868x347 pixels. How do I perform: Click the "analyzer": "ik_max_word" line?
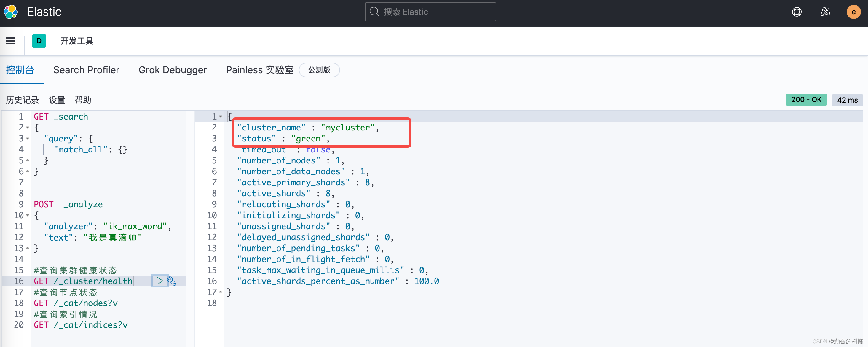(108, 226)
